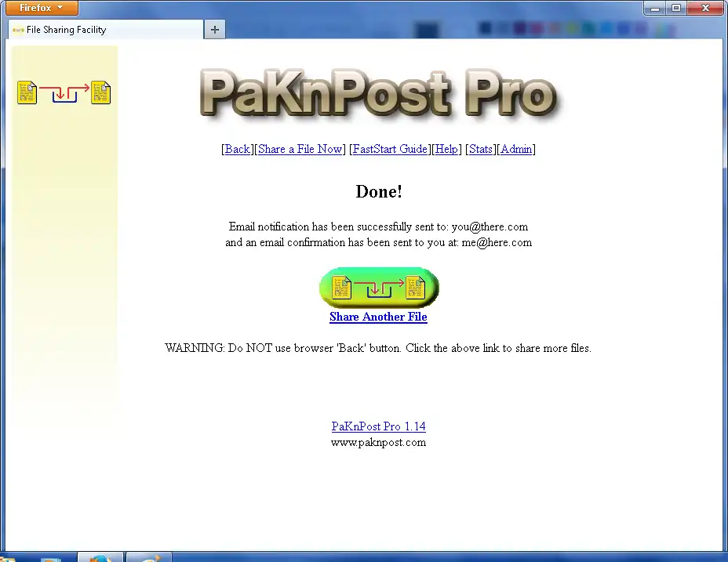Open the FastStart Guide link
Screen dimensions: 728x562
coord(390,150)
